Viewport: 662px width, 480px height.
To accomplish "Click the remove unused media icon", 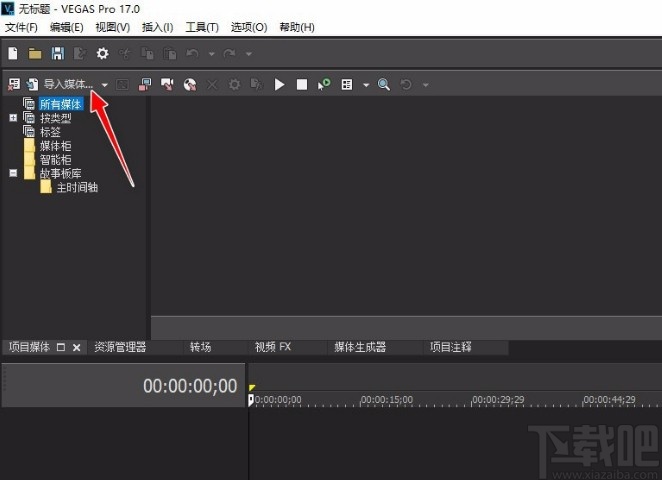I will (x=14, y=84).
